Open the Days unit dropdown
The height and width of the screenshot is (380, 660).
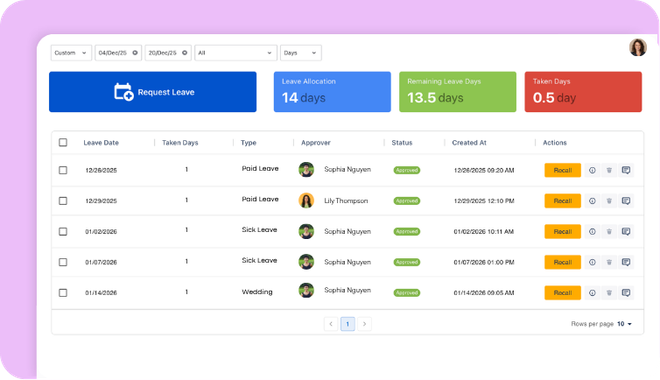pyautogui.click(x=301, y=53)
